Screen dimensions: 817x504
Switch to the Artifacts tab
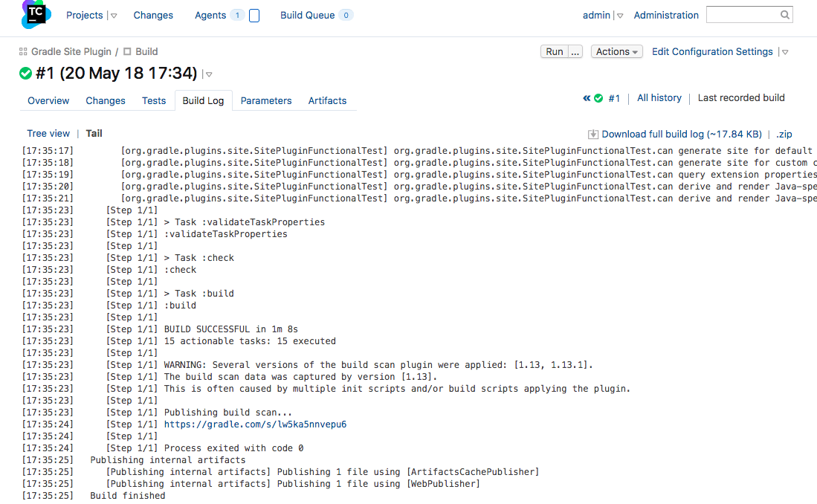[327, 100]
